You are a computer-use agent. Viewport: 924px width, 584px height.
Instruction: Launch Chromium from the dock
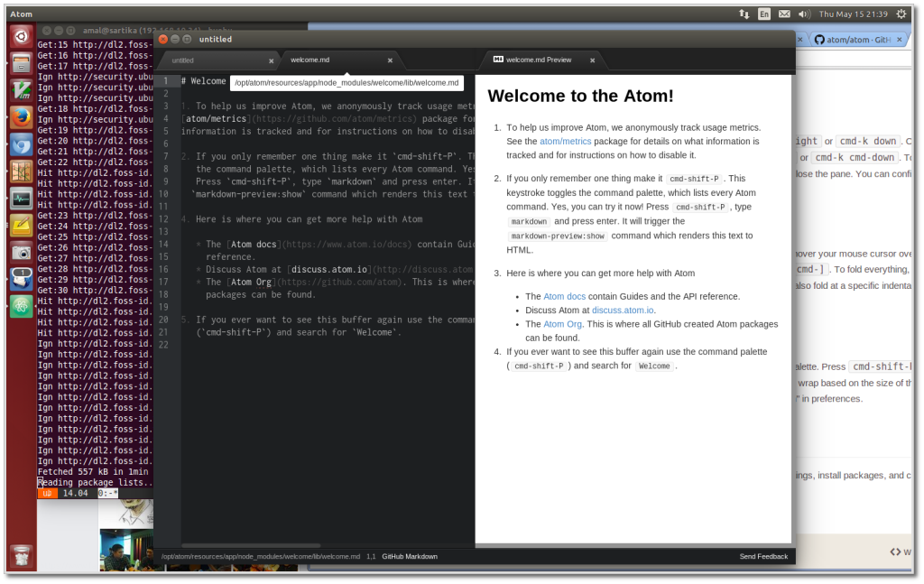pyautogui.click(x=22, y=144)
